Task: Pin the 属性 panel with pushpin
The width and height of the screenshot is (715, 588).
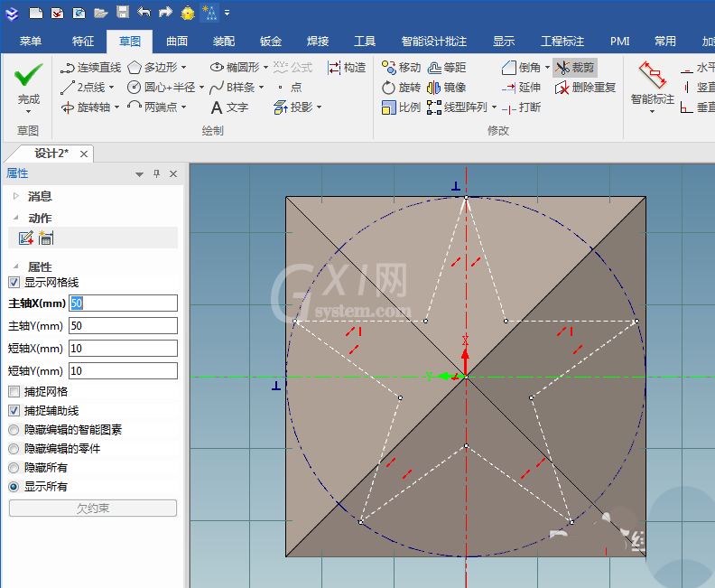Action: click(156, 173)
